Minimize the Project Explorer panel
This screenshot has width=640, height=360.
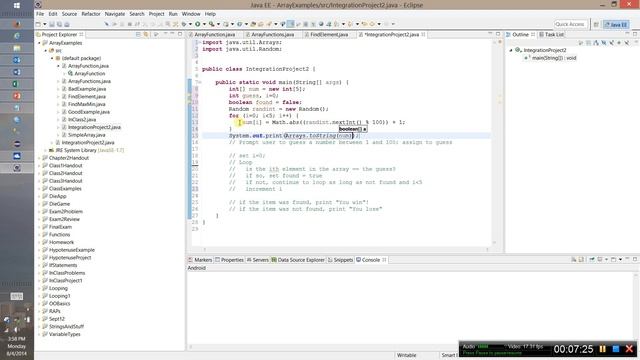[x=172, y=34]
